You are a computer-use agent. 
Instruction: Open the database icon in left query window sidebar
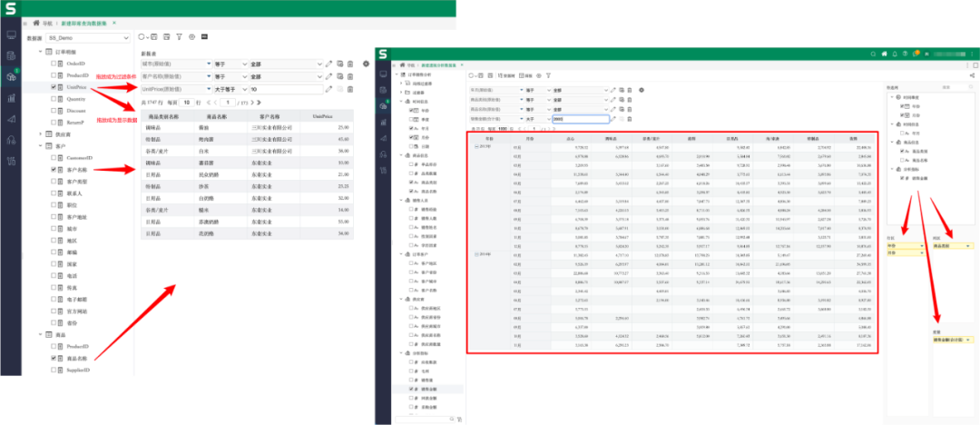pyautogui.click(x=11, y=55)
